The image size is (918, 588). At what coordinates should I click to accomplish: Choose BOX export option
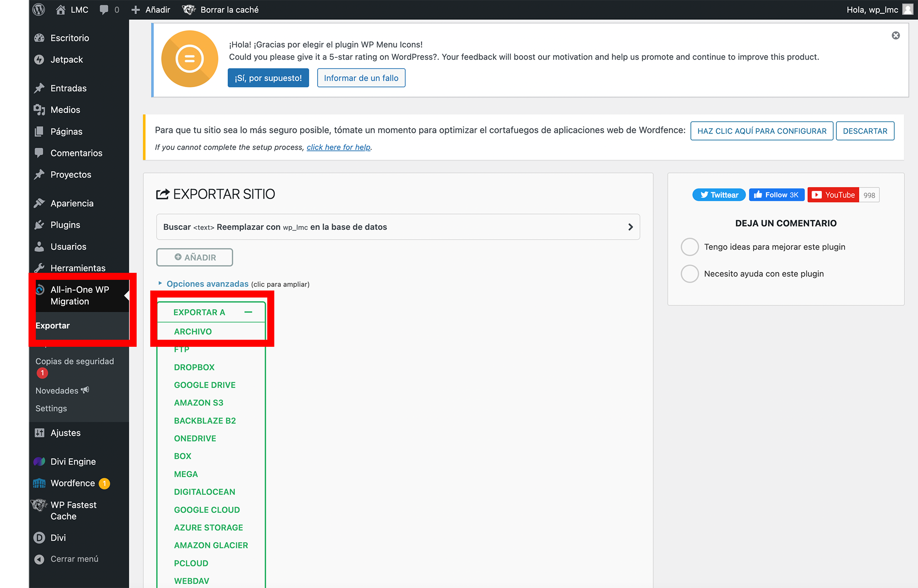183,456
